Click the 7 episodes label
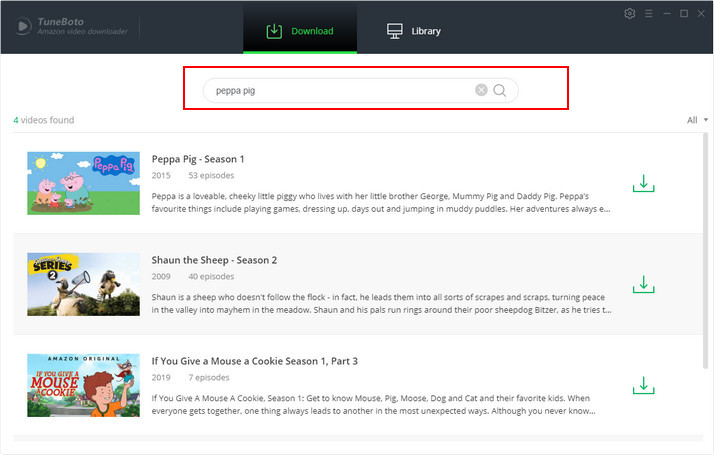 (209, 378)
